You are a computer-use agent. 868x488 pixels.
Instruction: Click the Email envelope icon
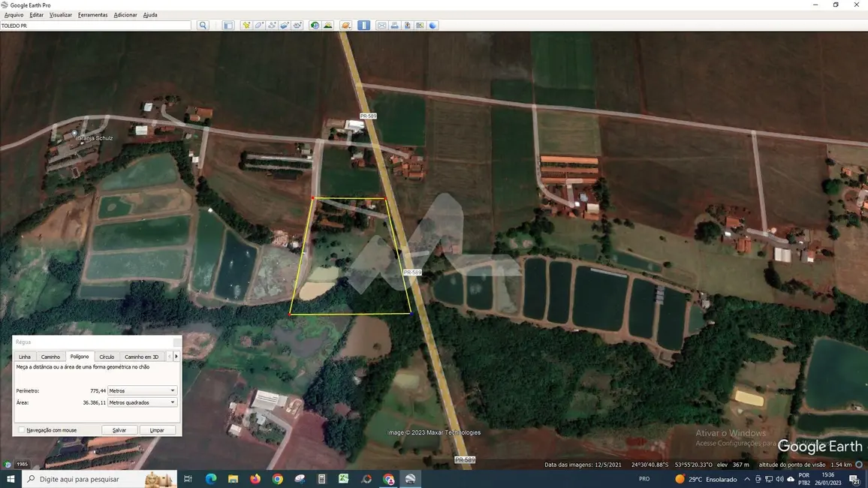[x=381, y=26]
